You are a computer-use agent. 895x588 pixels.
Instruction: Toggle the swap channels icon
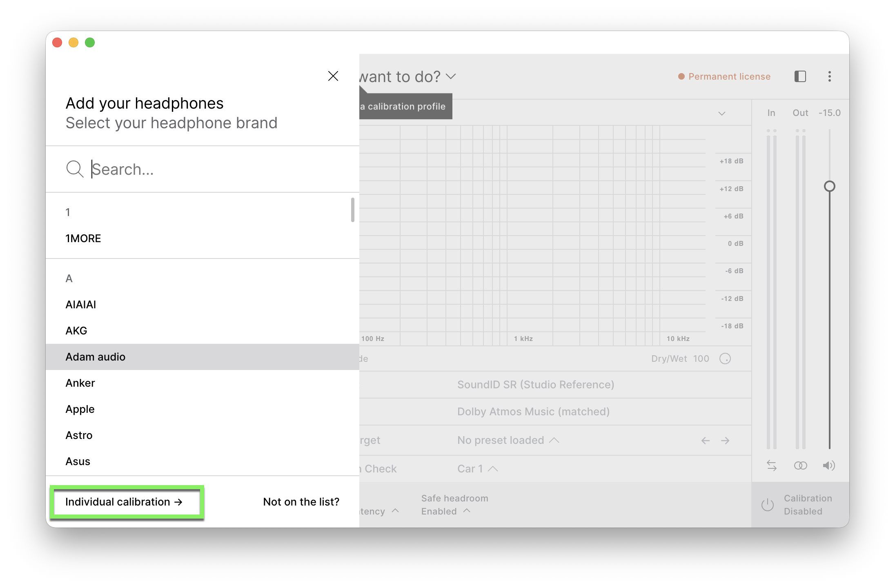coord(772,465)
